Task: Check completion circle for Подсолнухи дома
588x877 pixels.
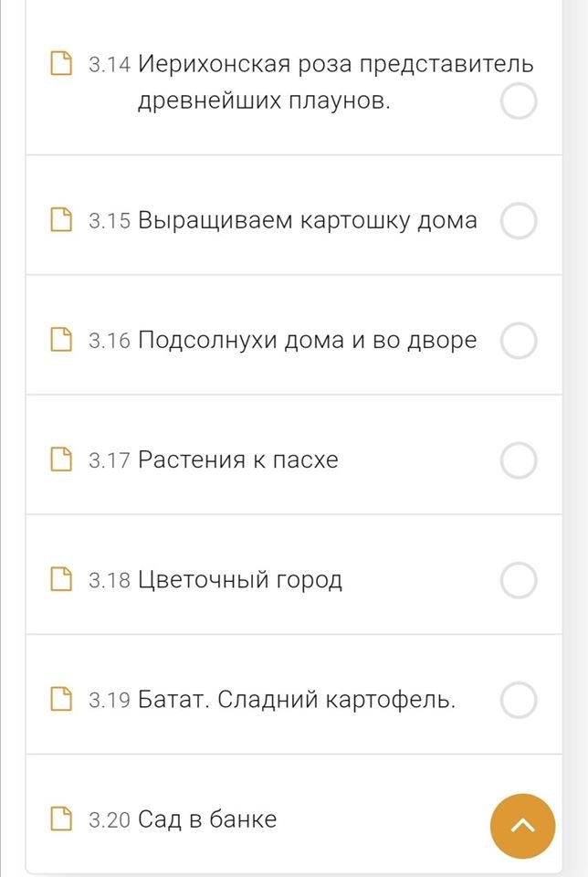Action: tap(519, 340)
